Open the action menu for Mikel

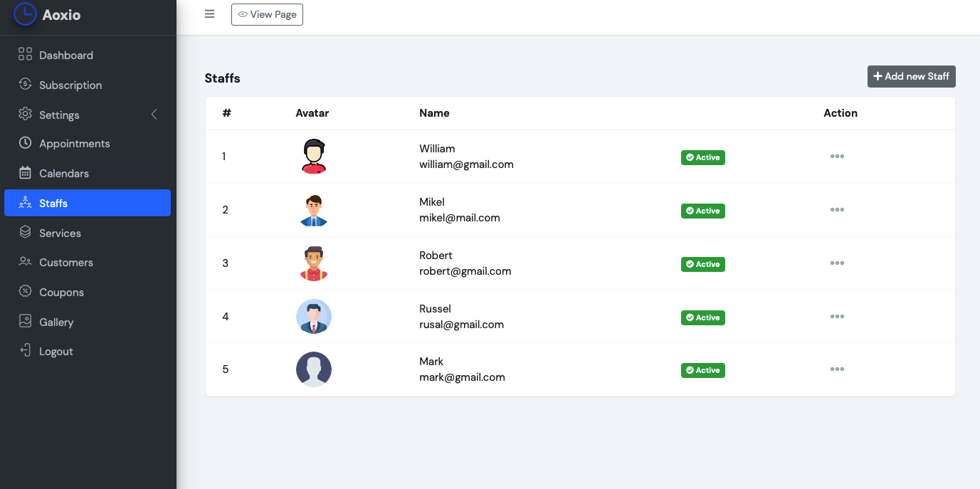pos(837,210)
